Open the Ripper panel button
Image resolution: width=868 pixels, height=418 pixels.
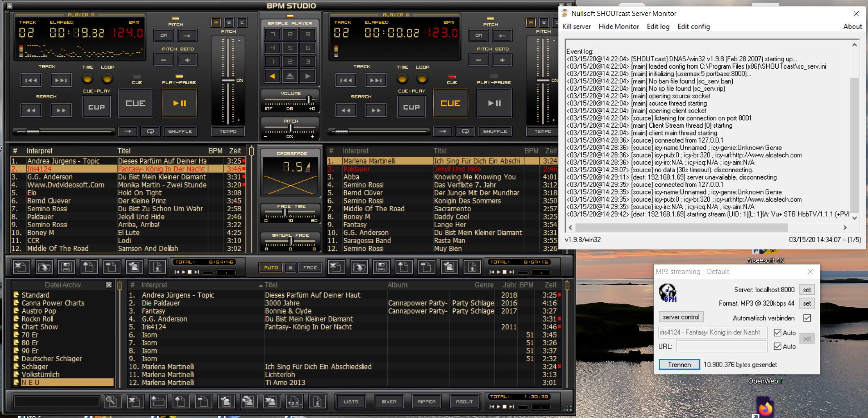coord(426,402)
